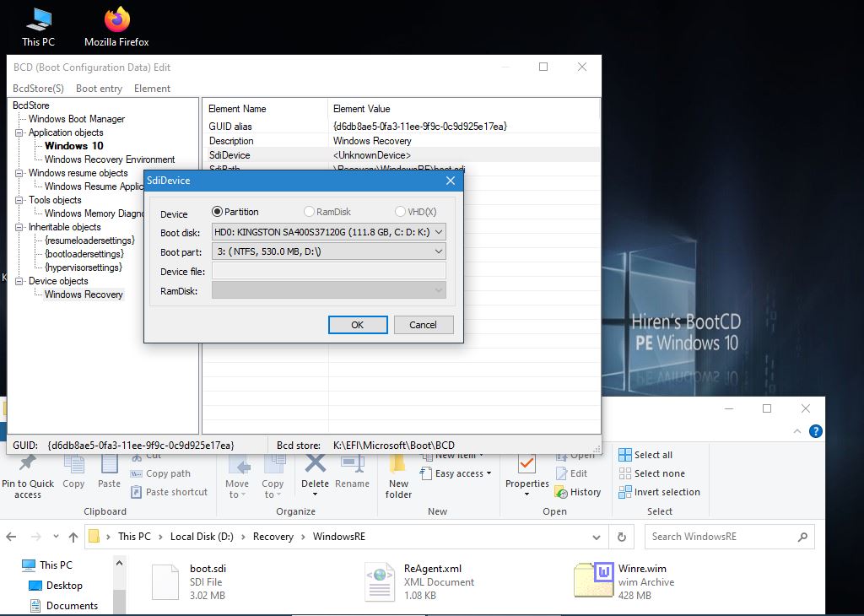Image resolution: width=864 pixels, height=616 pixels.
Task: Click Select all in Explorer ribbon
Action: 645,455
